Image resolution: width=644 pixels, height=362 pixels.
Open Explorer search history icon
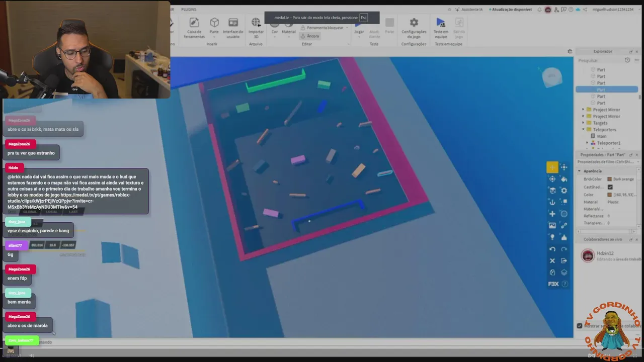[x=627, y=60]
